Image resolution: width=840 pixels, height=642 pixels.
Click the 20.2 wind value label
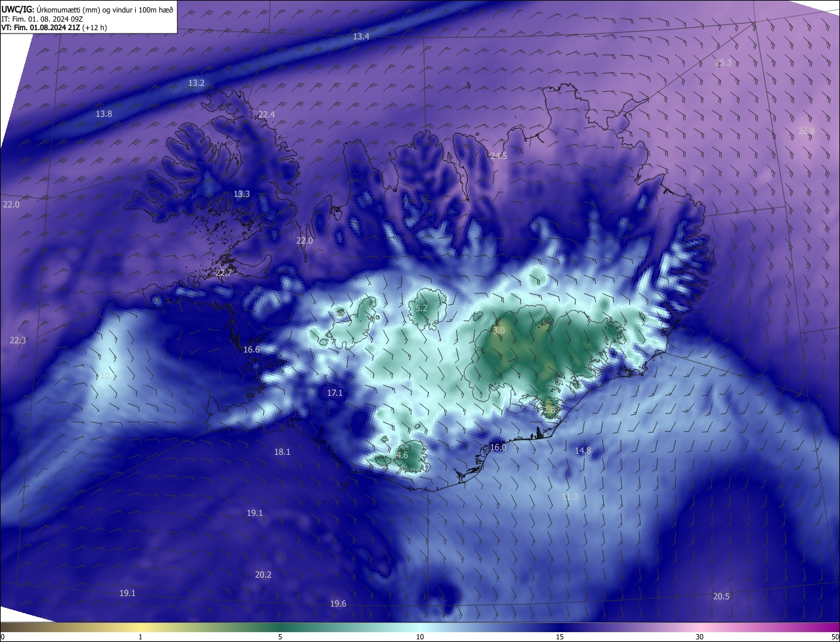pos(263,575)
